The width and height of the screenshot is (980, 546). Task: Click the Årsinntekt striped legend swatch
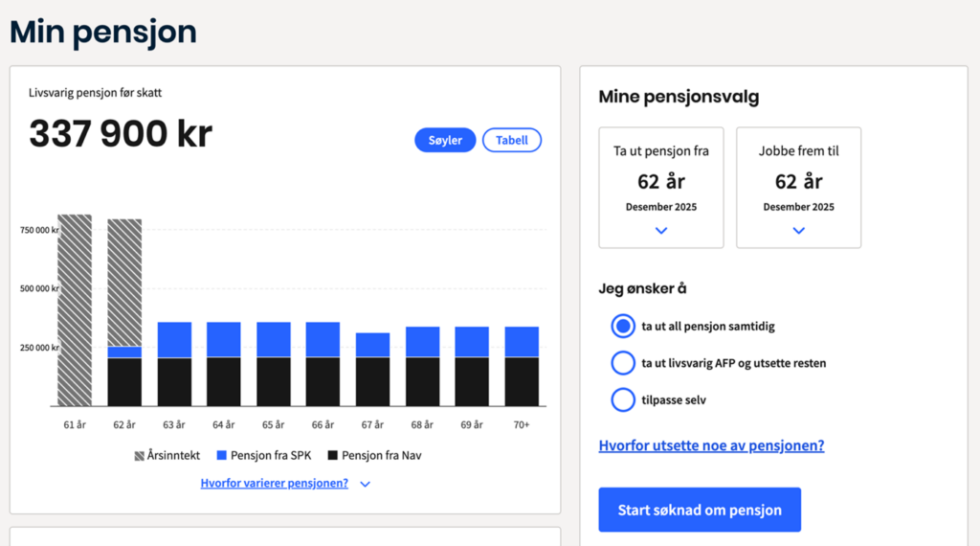[x=140, y=456]
